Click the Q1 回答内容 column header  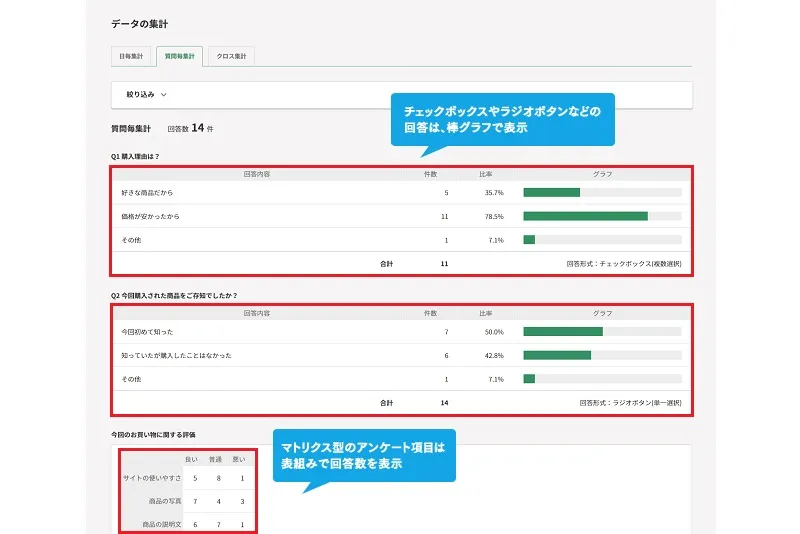click(x=257, y=174)
